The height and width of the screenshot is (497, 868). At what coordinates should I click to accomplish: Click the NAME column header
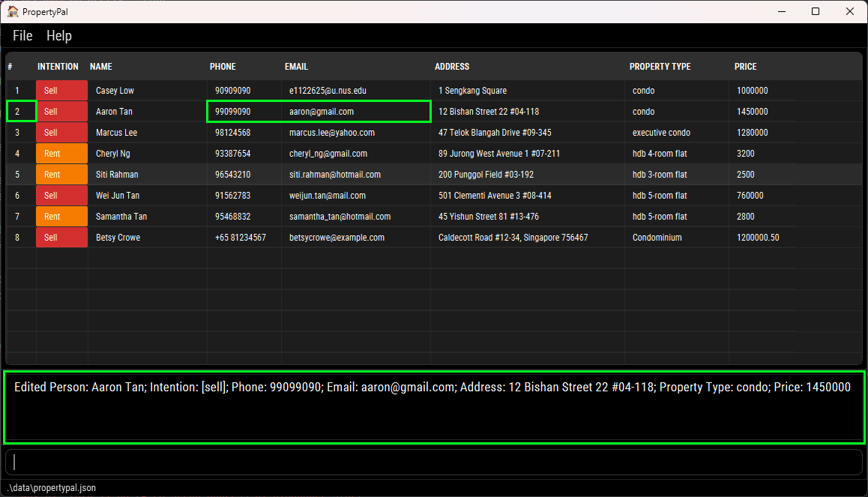[101, 67]
